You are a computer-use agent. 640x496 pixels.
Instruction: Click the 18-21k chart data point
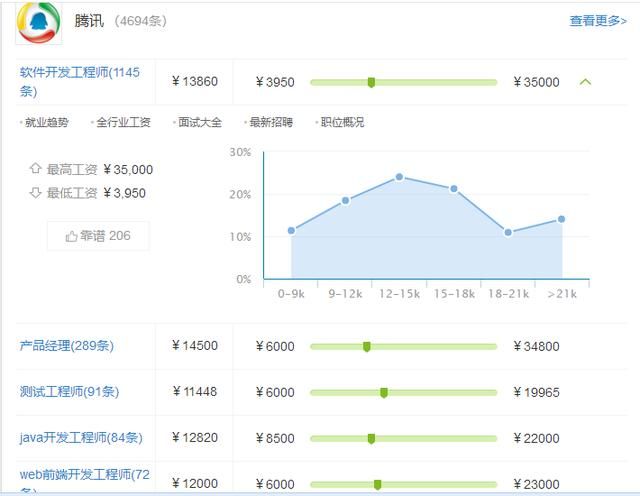(x=508, y=232)
